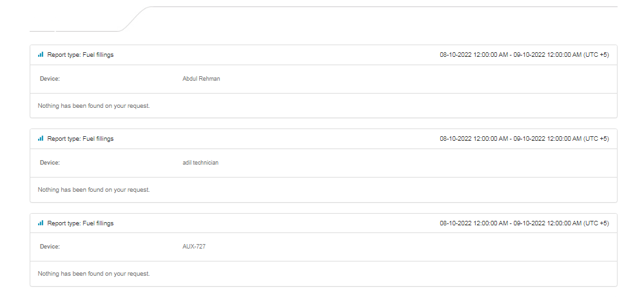Click the bar chart icon above Abdul Rehman
This screenshot has width=644, height=297.
tap(40, 54)
